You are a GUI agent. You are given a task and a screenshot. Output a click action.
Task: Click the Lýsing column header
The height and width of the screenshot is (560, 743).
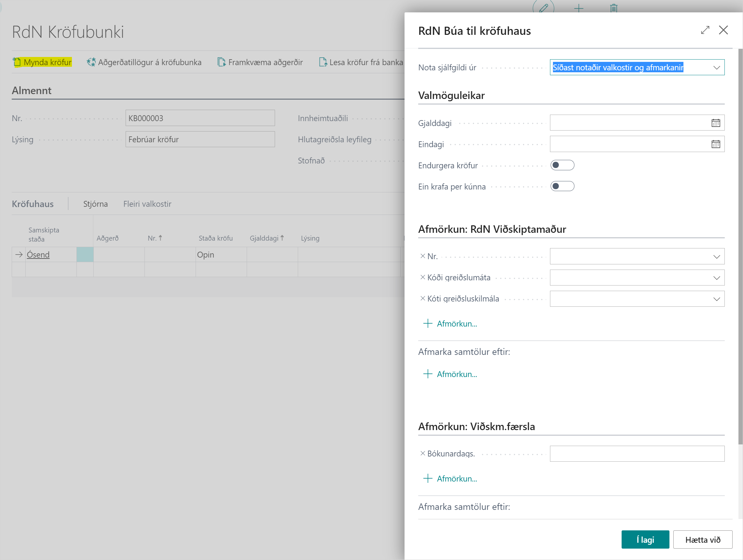coord(310,238)
